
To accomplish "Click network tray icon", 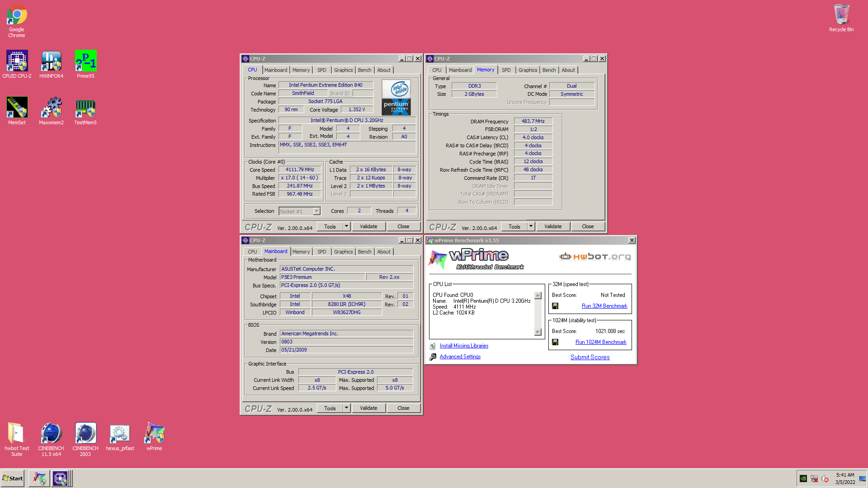I will [x=814, y=479].
